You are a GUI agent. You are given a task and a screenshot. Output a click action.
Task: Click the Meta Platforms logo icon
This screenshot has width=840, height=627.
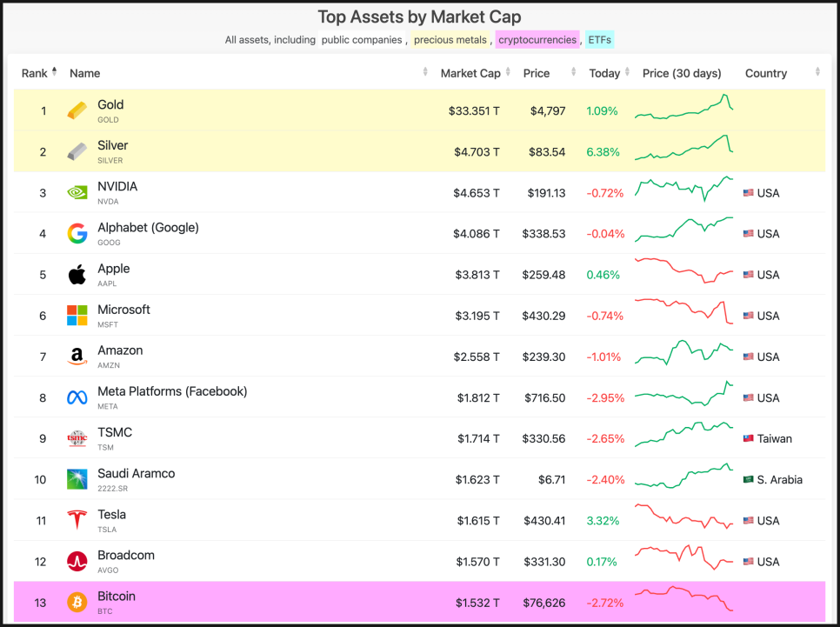77,397
